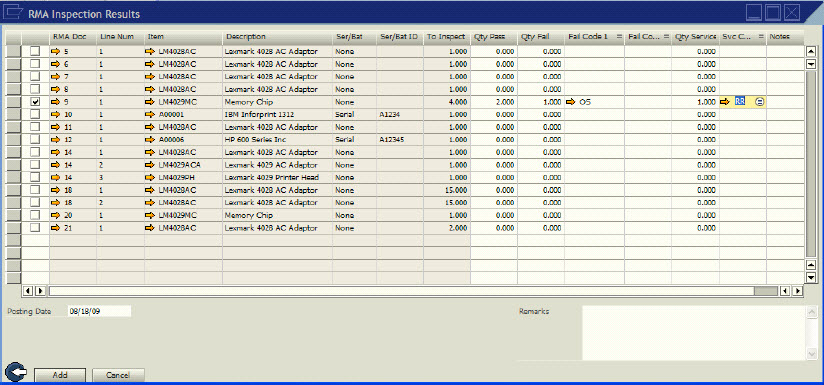Uncheck the box for RMA Doc 9

(x=35, y=102)
